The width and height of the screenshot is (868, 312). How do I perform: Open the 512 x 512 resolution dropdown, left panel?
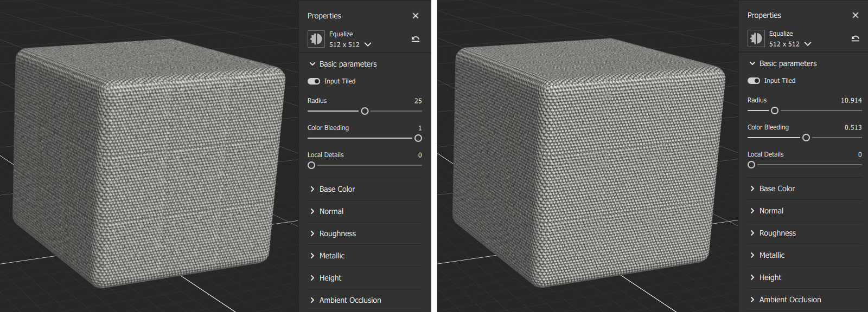[x=368, y=44]
